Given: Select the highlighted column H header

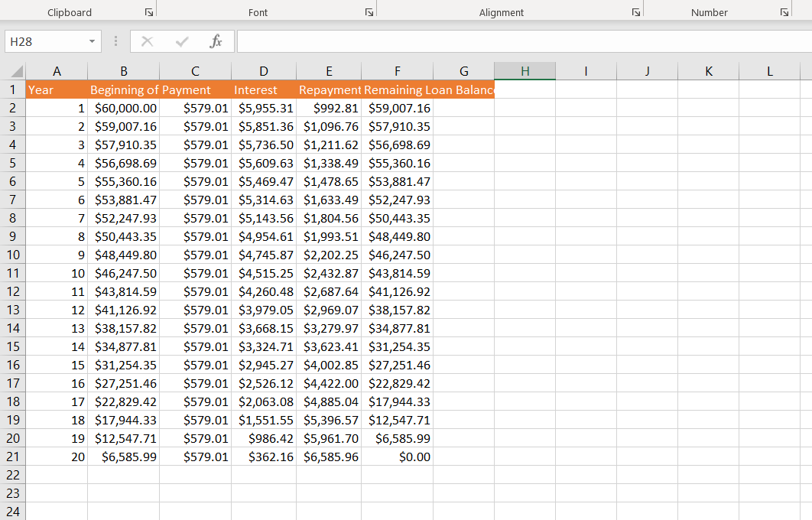Looking at the screenshot, I should click(525, 71).
